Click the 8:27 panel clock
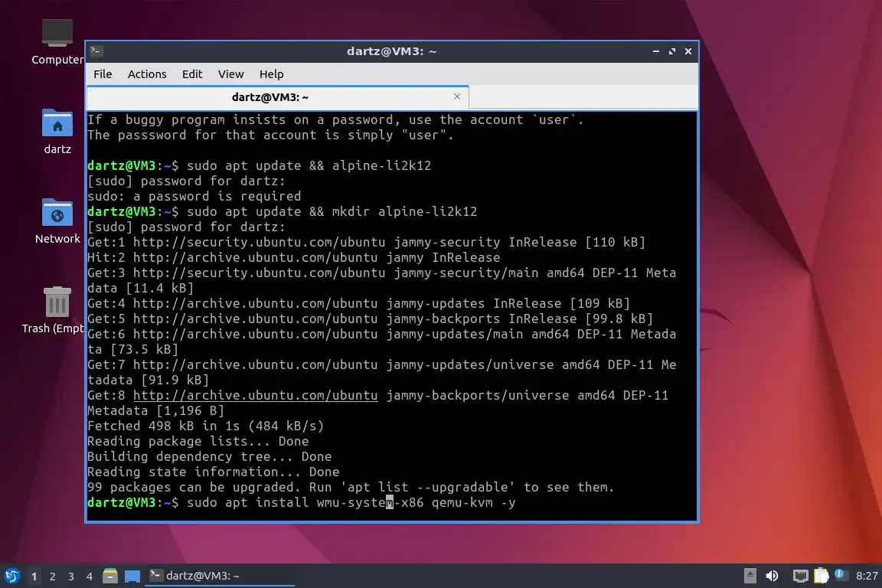882x588 pixels. (x=866, y=576)
